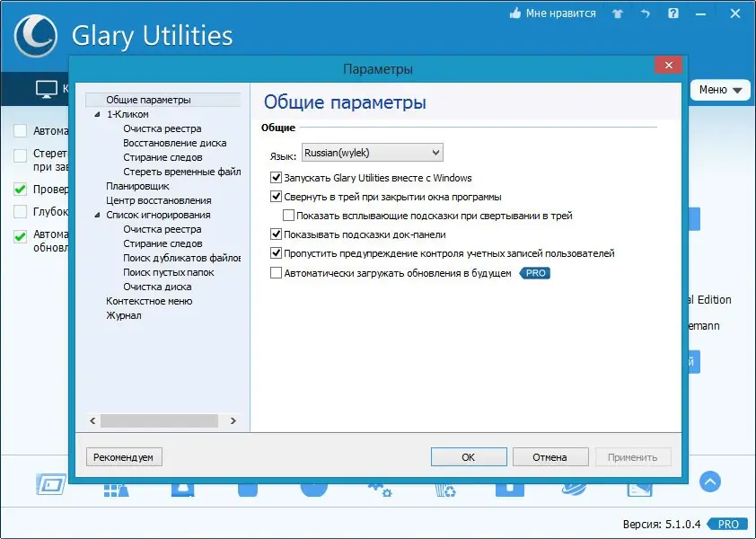Click the 'Применить' button
This screenshot has width=756, height=539.
[633, 457]
